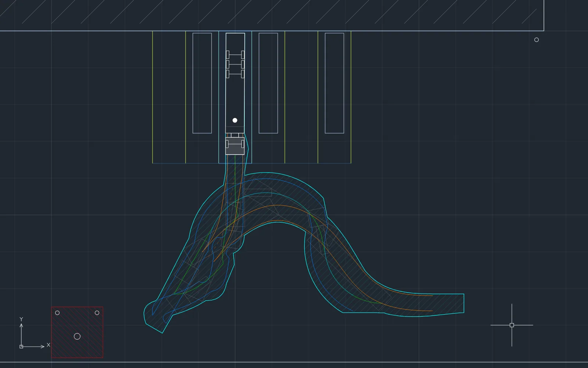Pick the upper-right small circle in red square
Viewport: 588px width, 368px height.
(97, 313)
